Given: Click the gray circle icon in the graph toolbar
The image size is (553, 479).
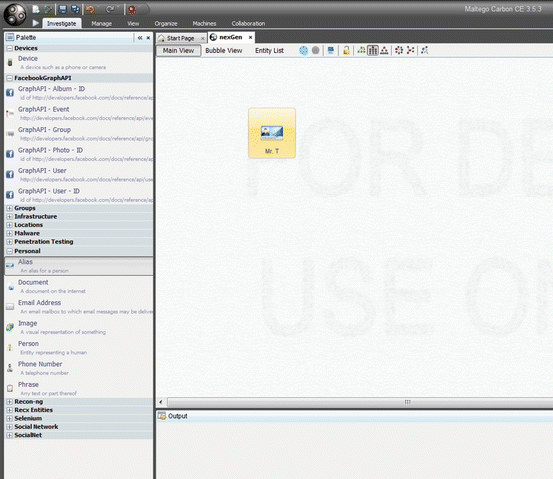Looking at the screenshot, I should (316, 50).
